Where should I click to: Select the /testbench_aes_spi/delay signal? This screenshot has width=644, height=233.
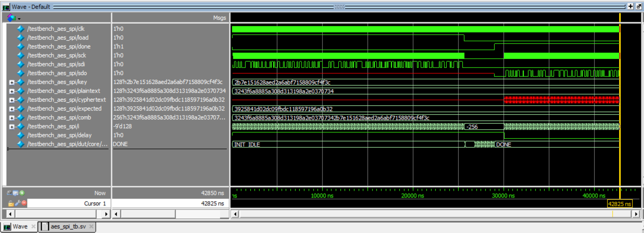click(x=59, y=135)
